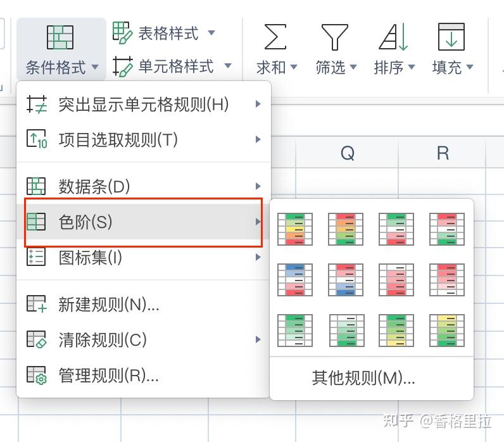Image resolution: width=504 pixels, height=442 pixels.
Task: Expand the 筛选 dropdown arrow
Action: coord(353,67)
